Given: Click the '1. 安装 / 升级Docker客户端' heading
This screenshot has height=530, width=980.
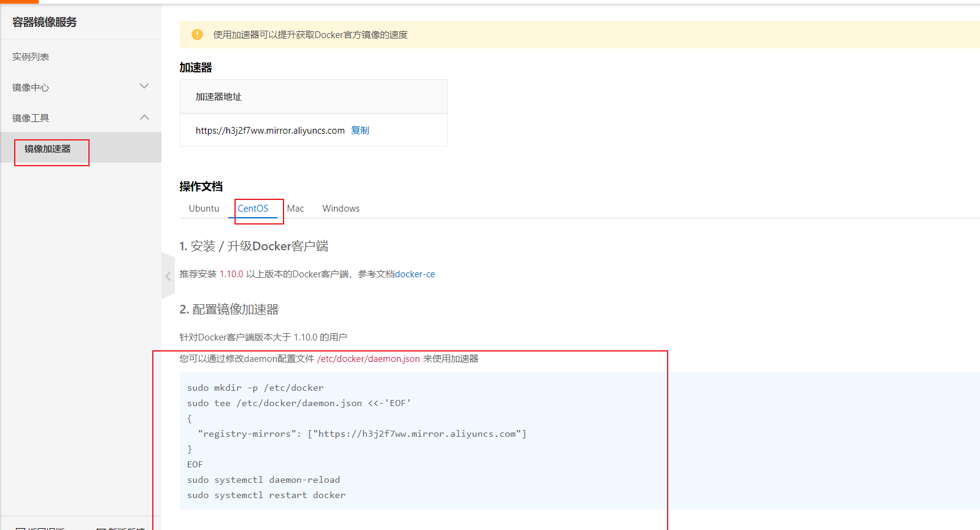Looking at the screenshot, I should 254,246.
